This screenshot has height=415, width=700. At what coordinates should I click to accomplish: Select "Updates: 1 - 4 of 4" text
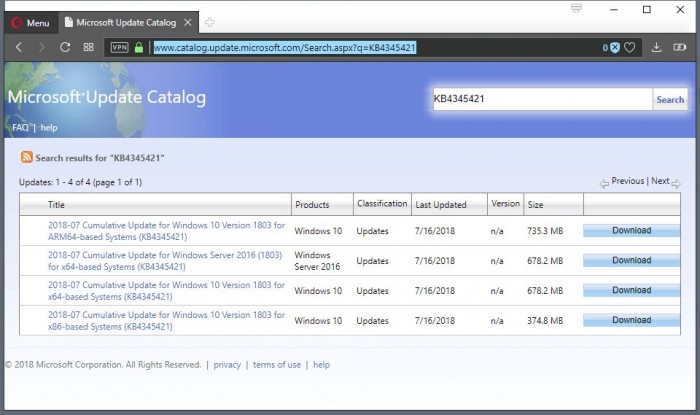click(54, 182)
